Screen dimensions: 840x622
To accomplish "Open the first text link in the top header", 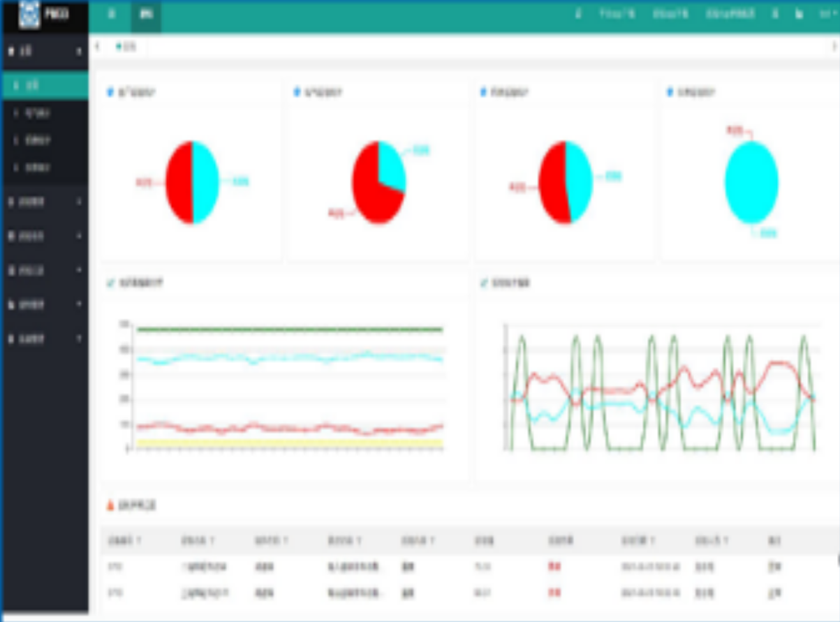I will (x=617, y=14).
